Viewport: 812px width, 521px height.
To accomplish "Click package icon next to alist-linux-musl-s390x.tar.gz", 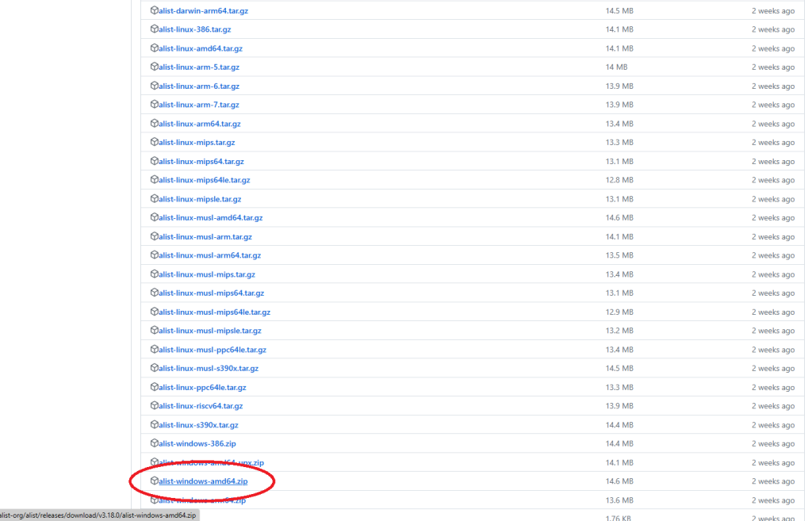I will click(x=154, y=369).
